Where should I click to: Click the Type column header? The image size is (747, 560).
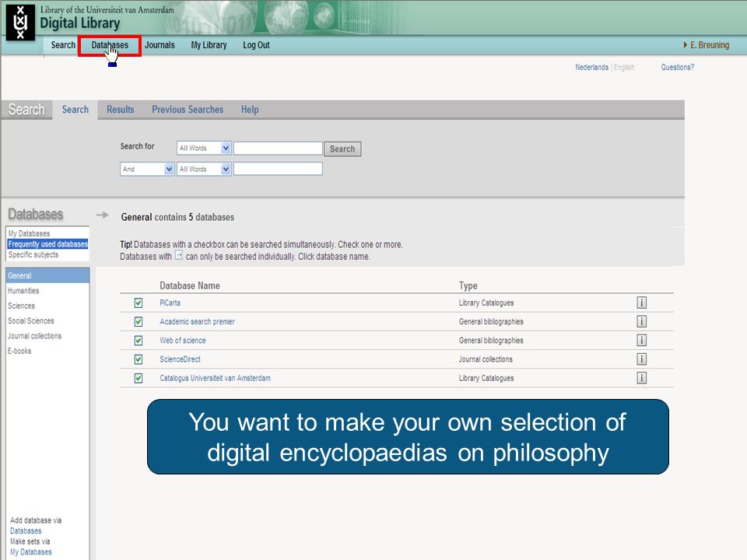[x=468, y=285]
